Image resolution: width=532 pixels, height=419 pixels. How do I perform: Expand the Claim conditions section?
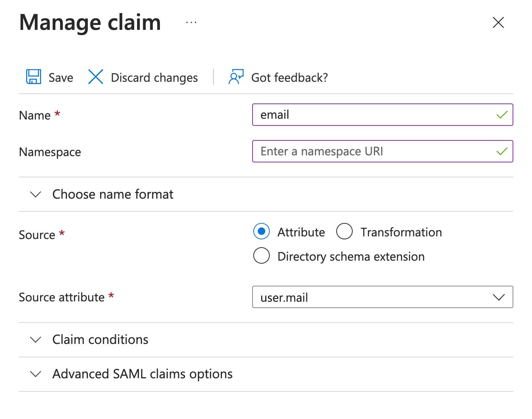[100, 340]
